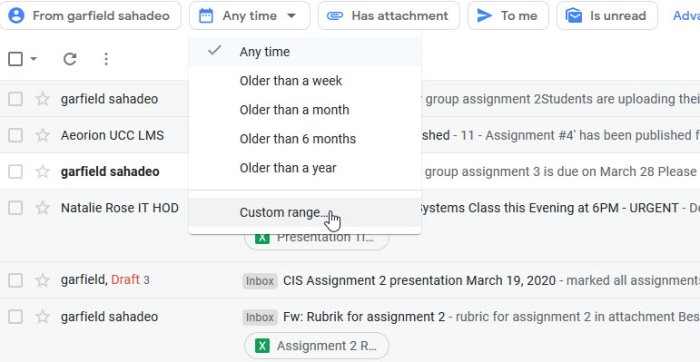Click the refresh icon
The width and height of the screenshot is (700, 362).
click(70, 59)
